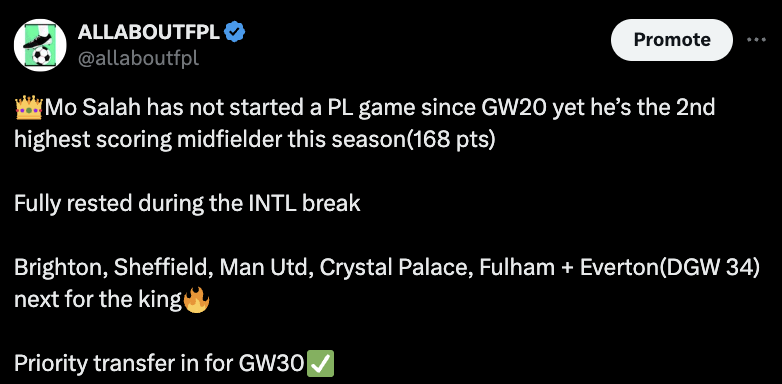Click the green check mark emoji after GW30
This screenshot has height=384, width=782.
321,364
